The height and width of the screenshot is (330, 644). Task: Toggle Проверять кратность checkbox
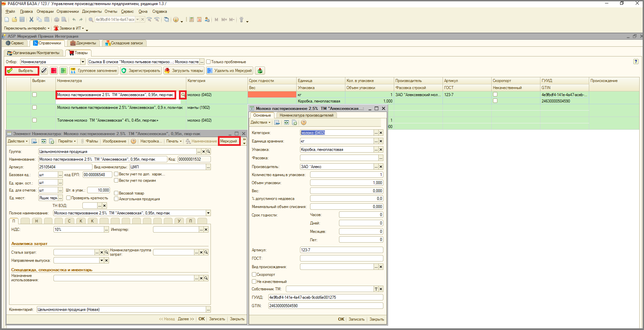(x=68, y=198)
